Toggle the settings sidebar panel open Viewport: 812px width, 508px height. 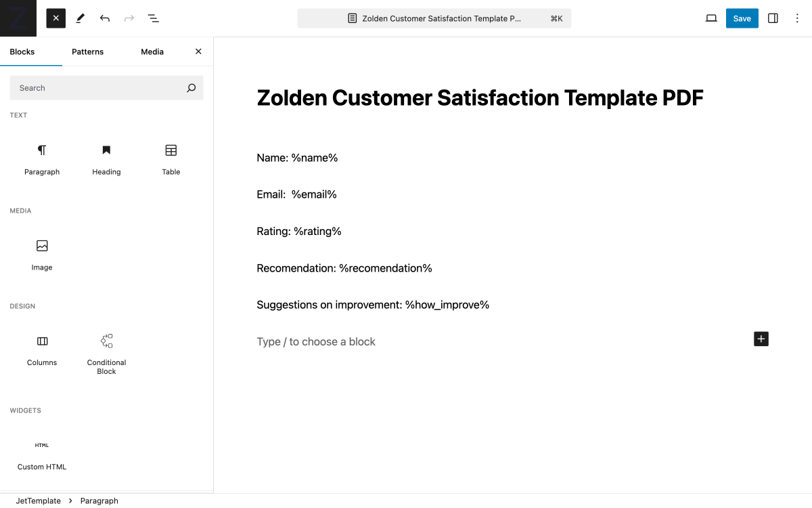tap(773, 18)
